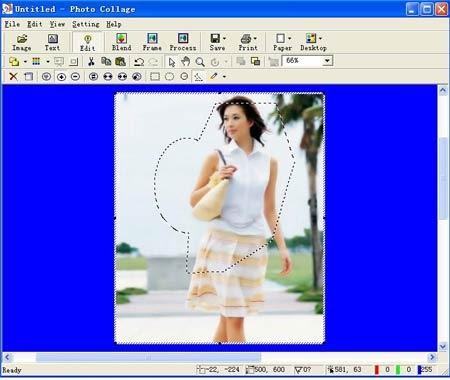Click the greyed rotate icon

(x=215, y=62)
